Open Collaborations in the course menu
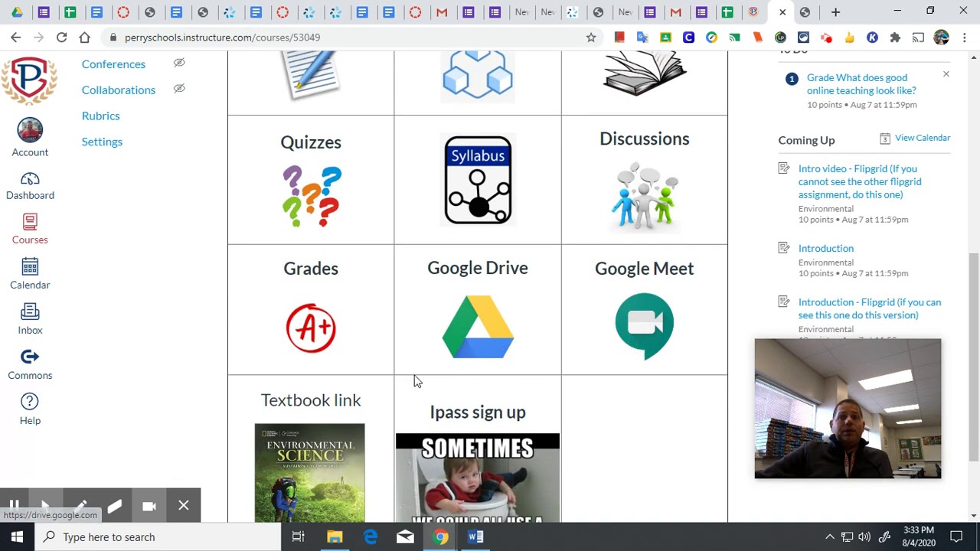This screenshot has height=551, width=980. point(119,90)
